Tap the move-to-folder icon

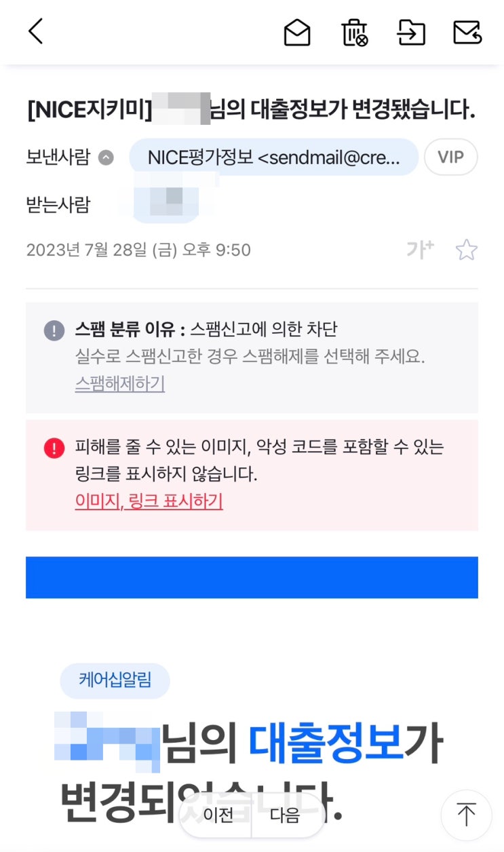coord(411,33)
